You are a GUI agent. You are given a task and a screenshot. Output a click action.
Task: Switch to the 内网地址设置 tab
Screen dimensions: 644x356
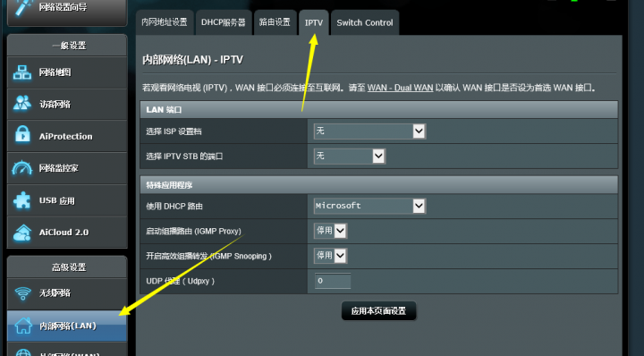click(165, 22)
